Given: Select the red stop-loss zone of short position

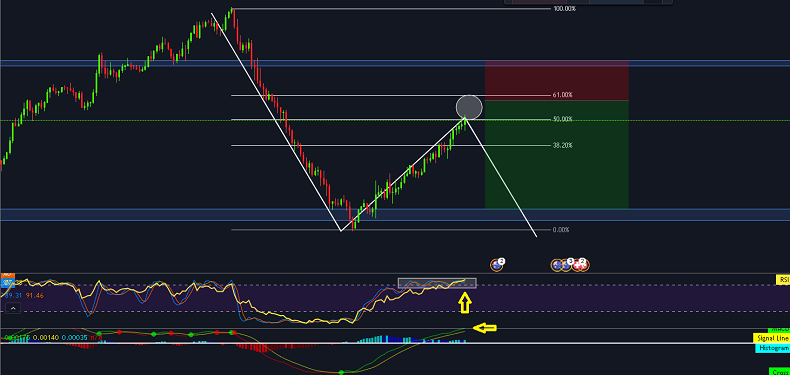Looking at the screenshot, I should (x=557, y=81).
